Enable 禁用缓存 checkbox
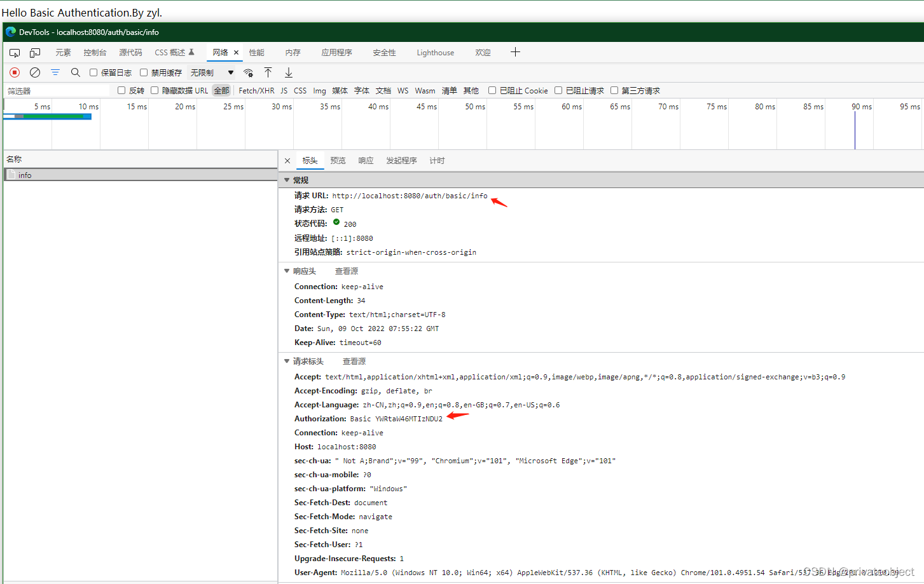 144,72
